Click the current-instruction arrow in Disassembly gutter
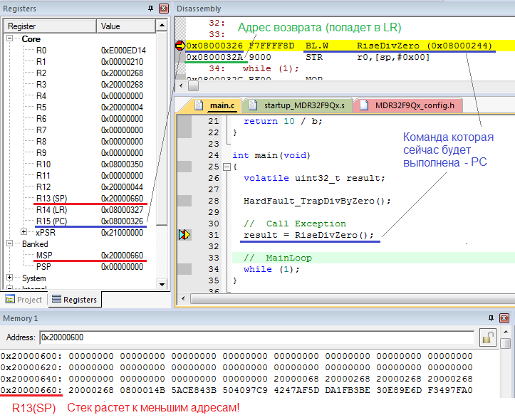Image resolution: width=515 pixels, height=420 pixels. [x=179, y=46]
